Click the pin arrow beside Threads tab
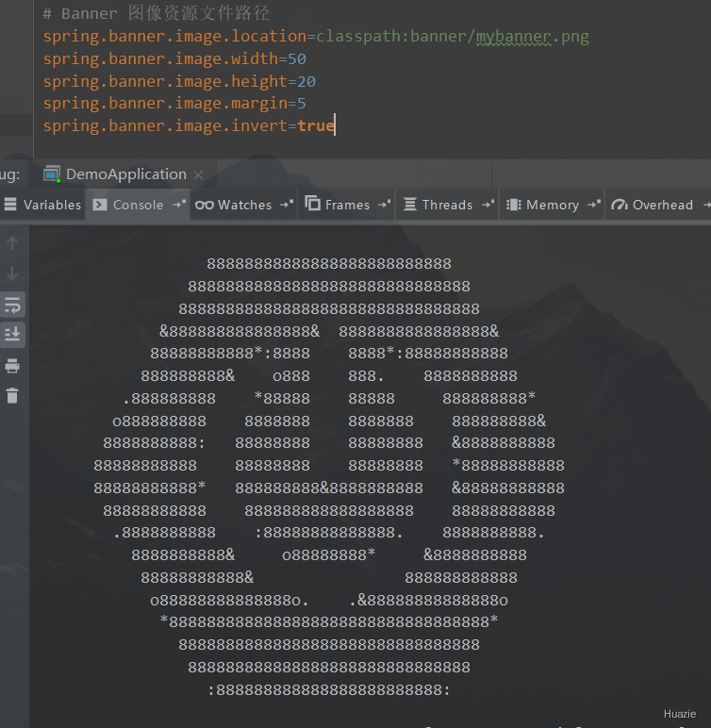Viewport: 711px width, 728px height. (488, 204)
